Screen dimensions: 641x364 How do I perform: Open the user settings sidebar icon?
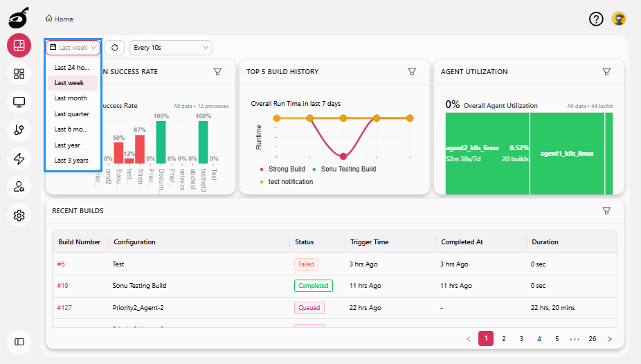[19, 187]
